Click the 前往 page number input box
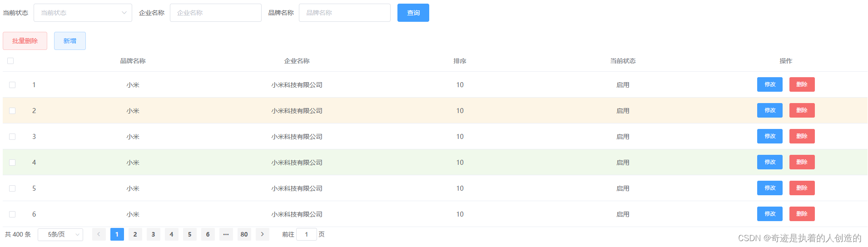 click(x=307, y=234)
